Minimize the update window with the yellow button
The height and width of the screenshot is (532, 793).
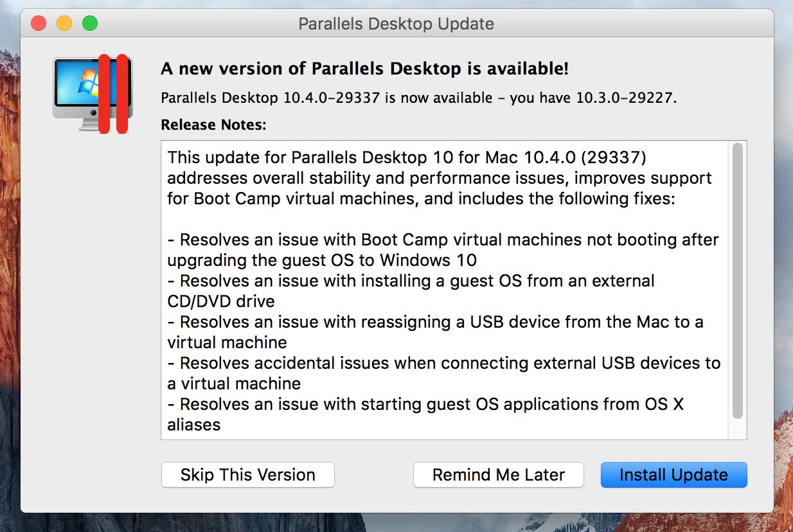coord(64,24)
